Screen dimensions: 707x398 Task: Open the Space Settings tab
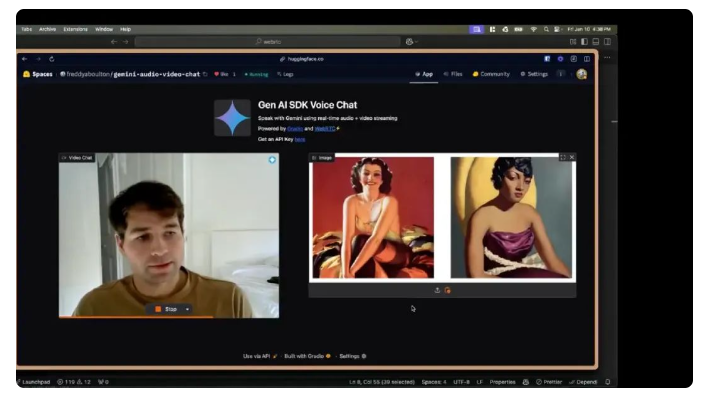(534, 74)
